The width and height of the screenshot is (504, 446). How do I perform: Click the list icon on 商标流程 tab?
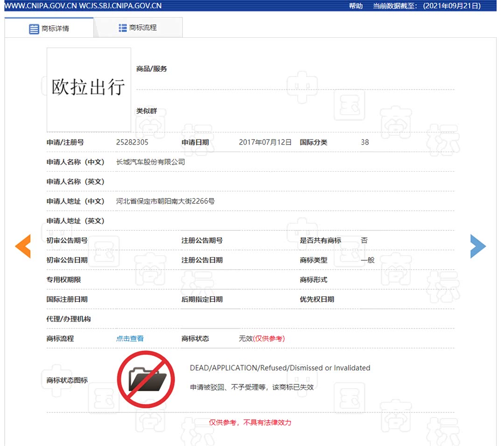(122, 27)
